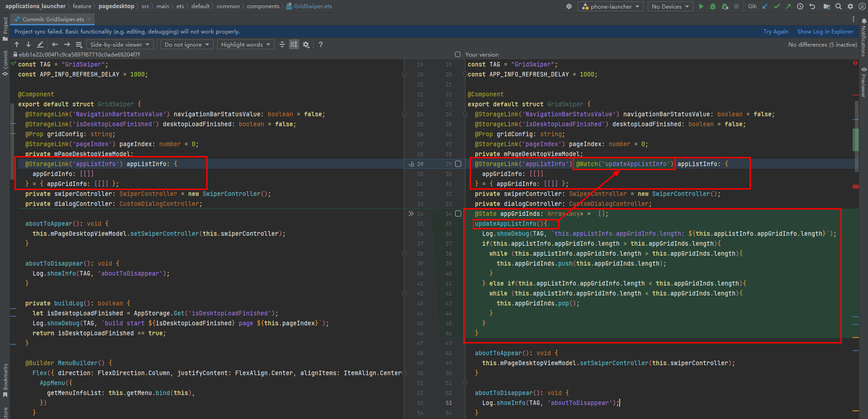The width and height of the screenshot is (868, 419).
Task: Open diff viewer settings gear
Action: click(x=306, y=44)
